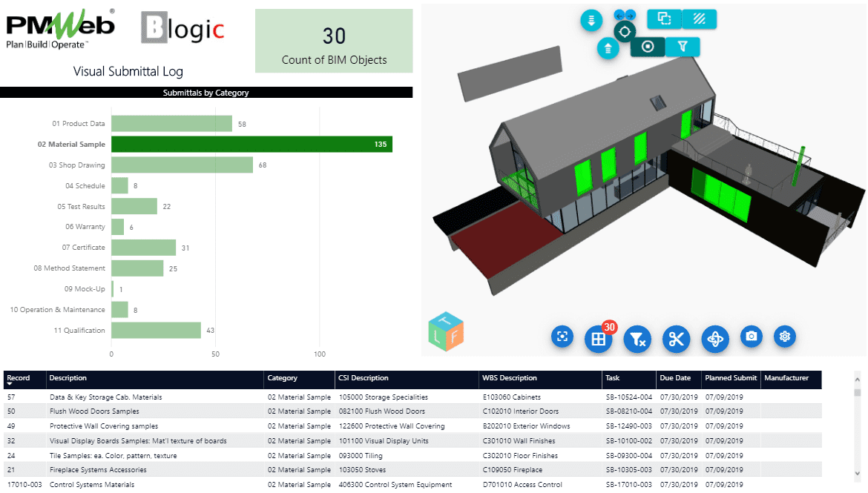The height and width of the screenshot is (493, 868).
Task: Toggle the dark isolate circle-square button
Action: (648, 47)
